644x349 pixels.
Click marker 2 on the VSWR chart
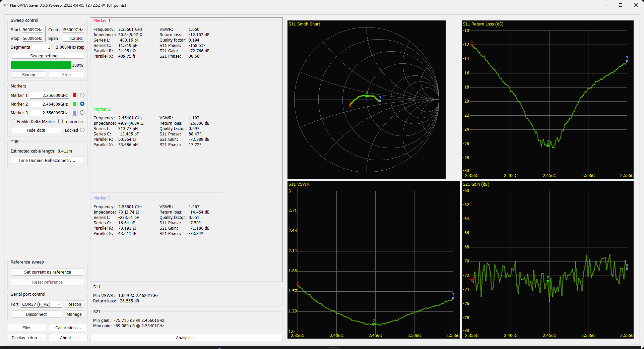(374, 324)
